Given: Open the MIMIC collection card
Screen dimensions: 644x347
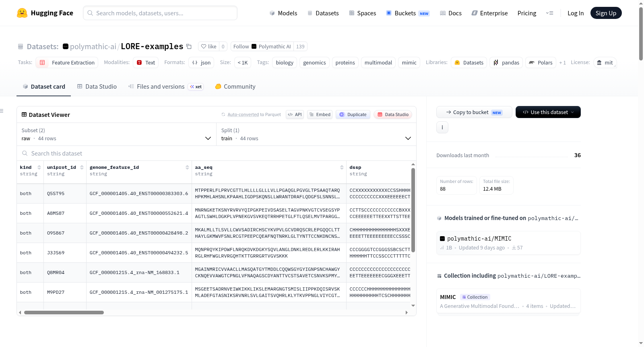Looking at the screenshot, I should 508,301.
